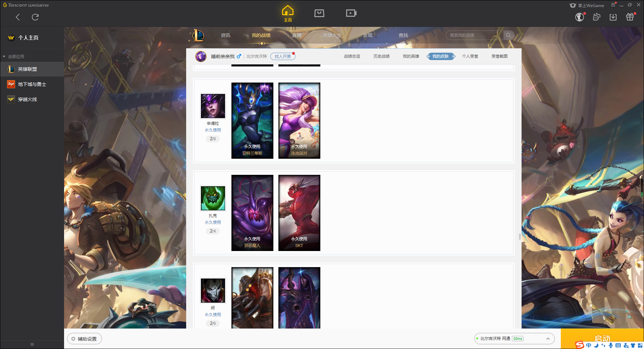This screenshot has width=644, height=349.
Task: Click the Tencent WeGame title logo
Action: (x=26, y=5)
